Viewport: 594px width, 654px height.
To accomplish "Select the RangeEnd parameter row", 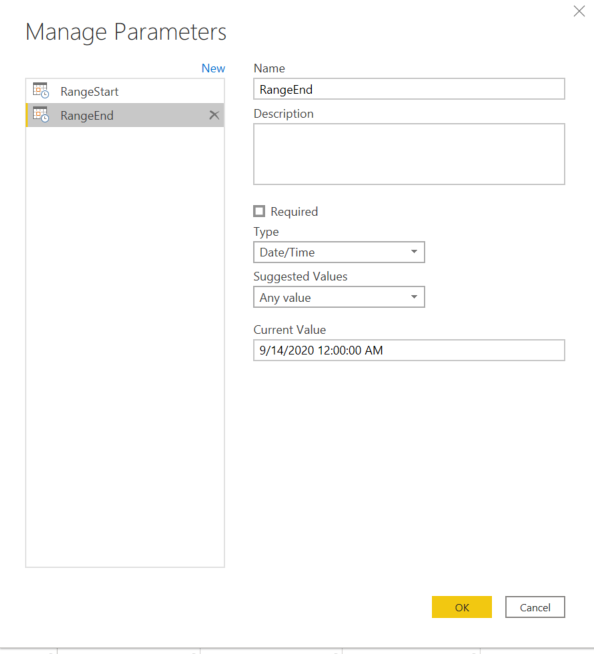I will 125,115.
